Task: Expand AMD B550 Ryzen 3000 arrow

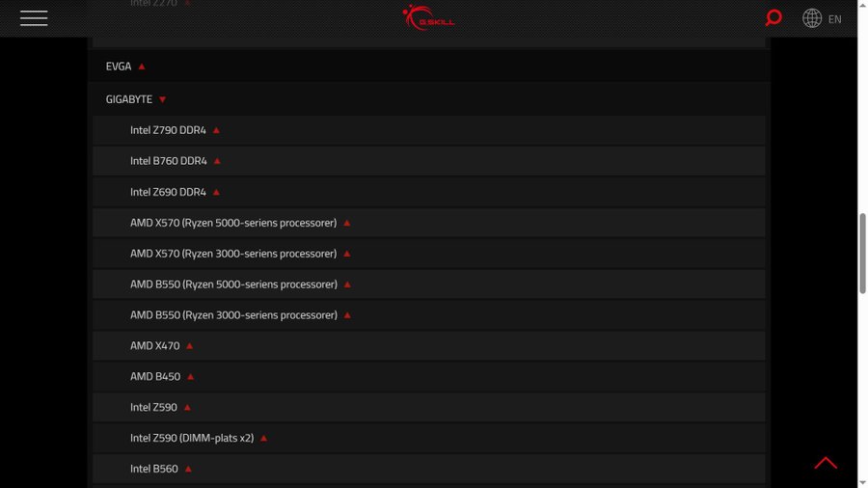Action: click(x=347, y=314)
